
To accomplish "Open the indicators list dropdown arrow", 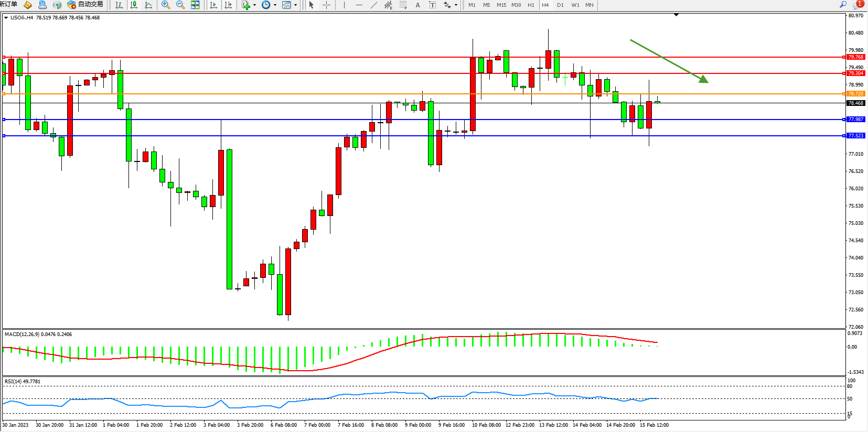I will (255, 5).
